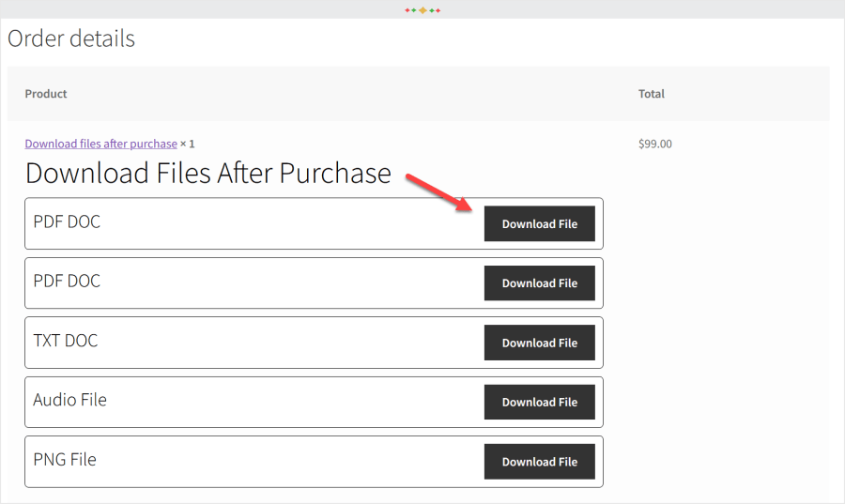Click the Product column header
Screen dimensions: 845x504
pyautogui.click(x=46, y=94)
